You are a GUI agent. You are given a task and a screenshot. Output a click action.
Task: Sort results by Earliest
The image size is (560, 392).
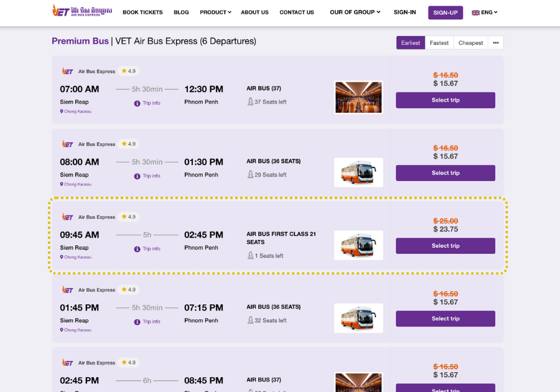411,43
